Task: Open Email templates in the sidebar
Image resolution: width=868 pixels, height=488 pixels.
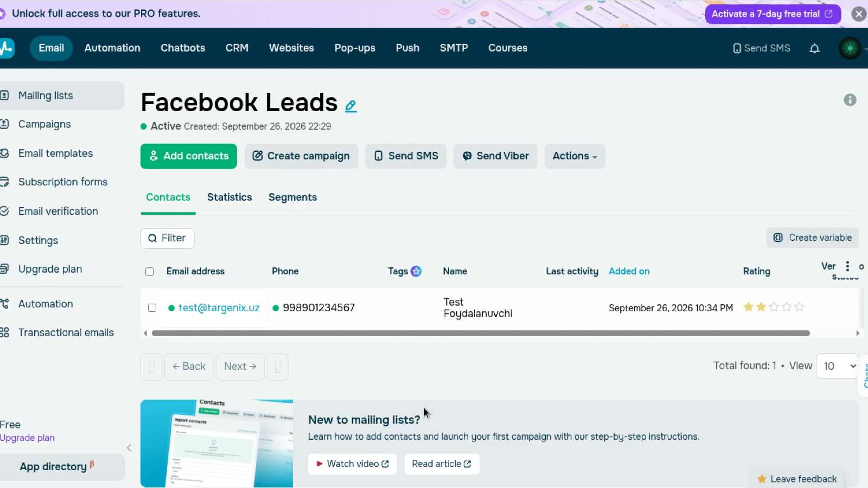Action: 55,153
